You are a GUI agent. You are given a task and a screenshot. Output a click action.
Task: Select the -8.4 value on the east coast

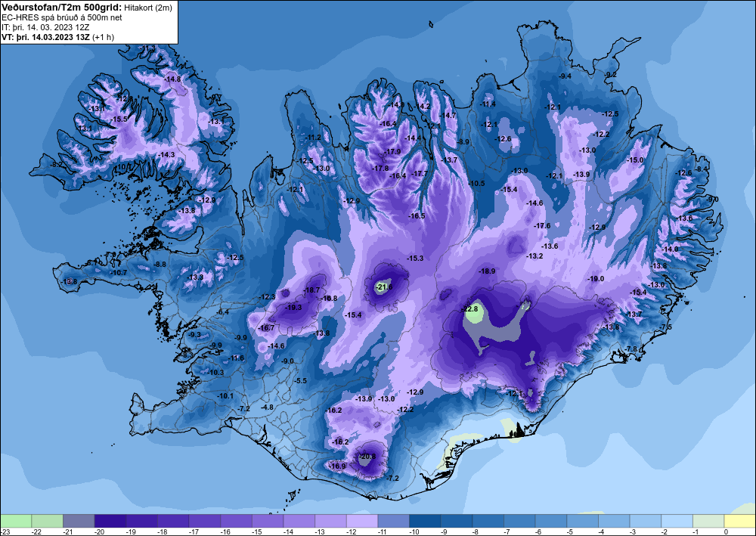click(x=702, y=169)
